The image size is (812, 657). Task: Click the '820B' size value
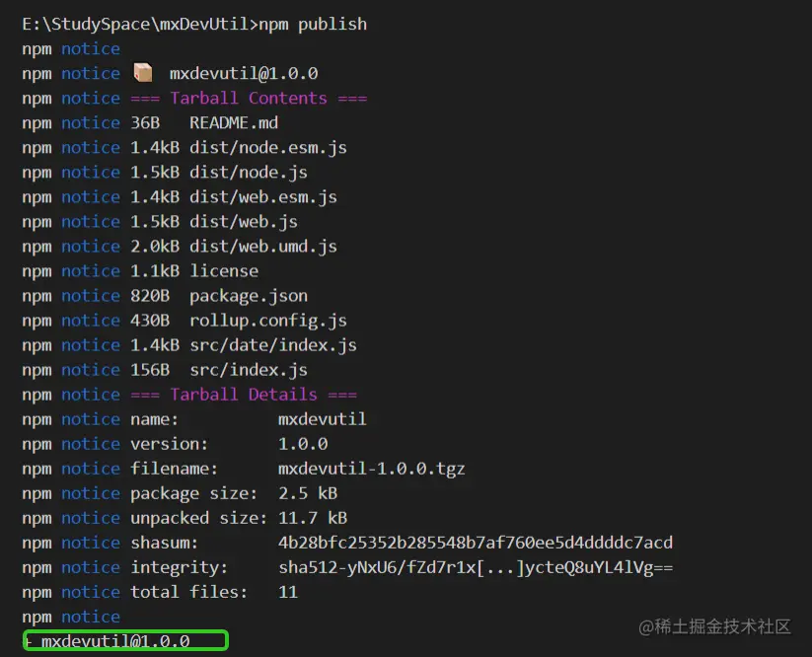[x=150, y=296]
